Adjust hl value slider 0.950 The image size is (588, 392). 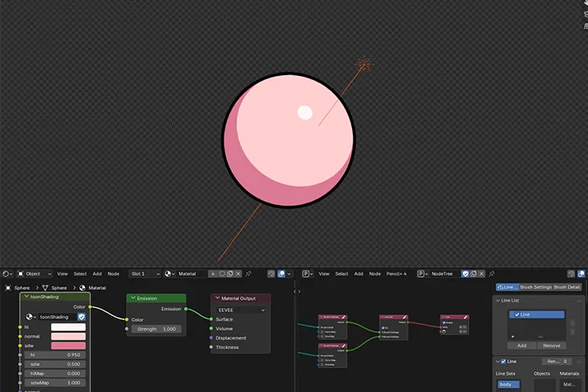tap(56, 355)
